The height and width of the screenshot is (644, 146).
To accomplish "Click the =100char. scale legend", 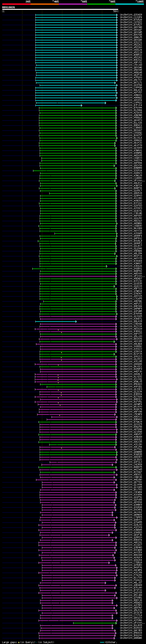I will tap(108, 642).
